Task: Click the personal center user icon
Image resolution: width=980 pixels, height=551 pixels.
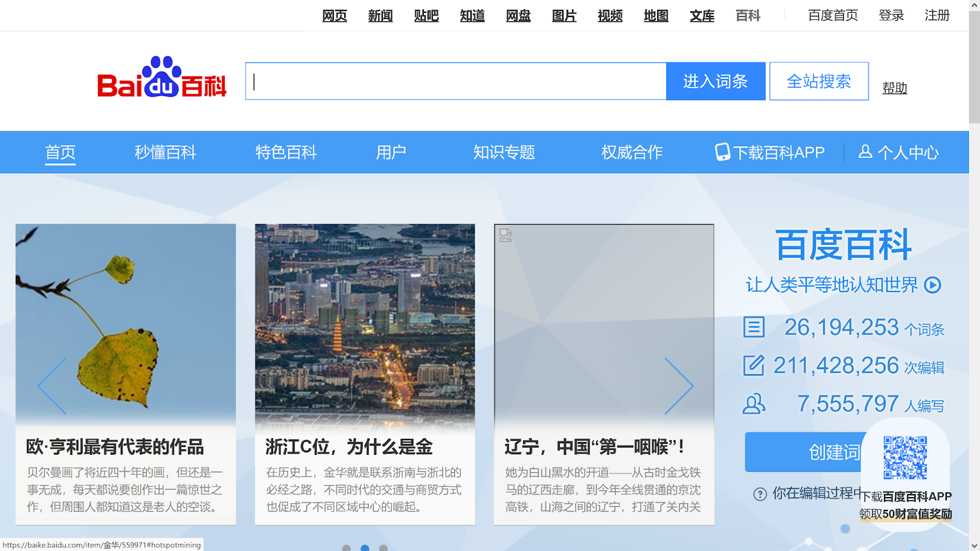Action: pos(865,151)
